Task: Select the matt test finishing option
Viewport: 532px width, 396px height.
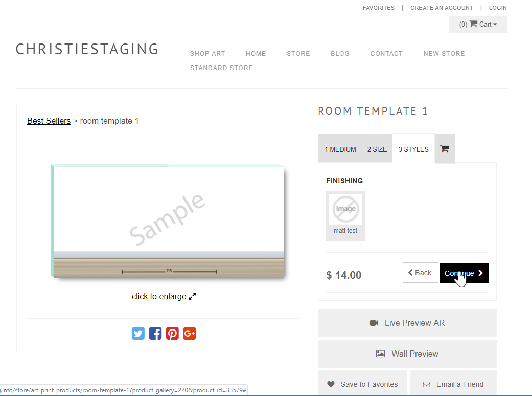Action: [345, 215]
